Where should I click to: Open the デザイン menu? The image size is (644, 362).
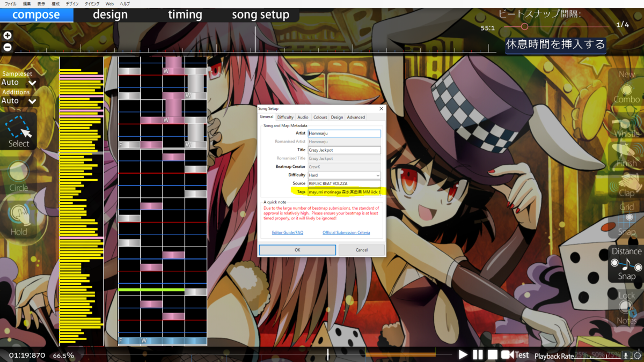click(72, 4)
